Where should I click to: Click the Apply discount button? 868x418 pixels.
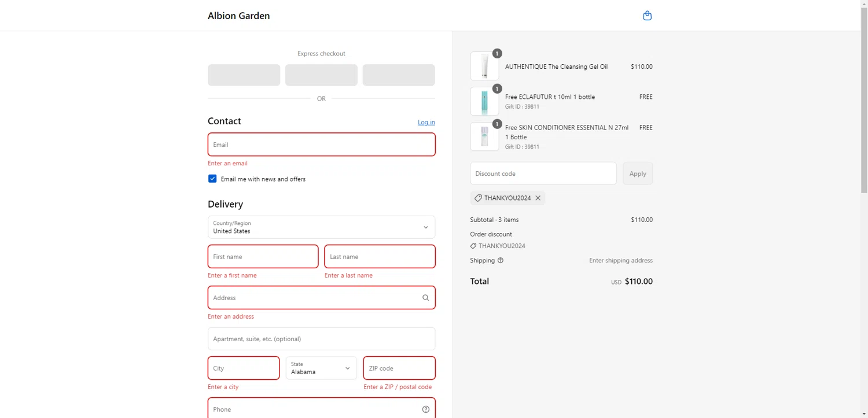point(638,173)
